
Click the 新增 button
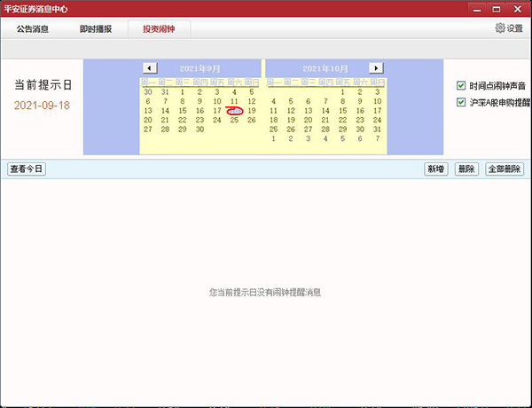tap(436, 169)
